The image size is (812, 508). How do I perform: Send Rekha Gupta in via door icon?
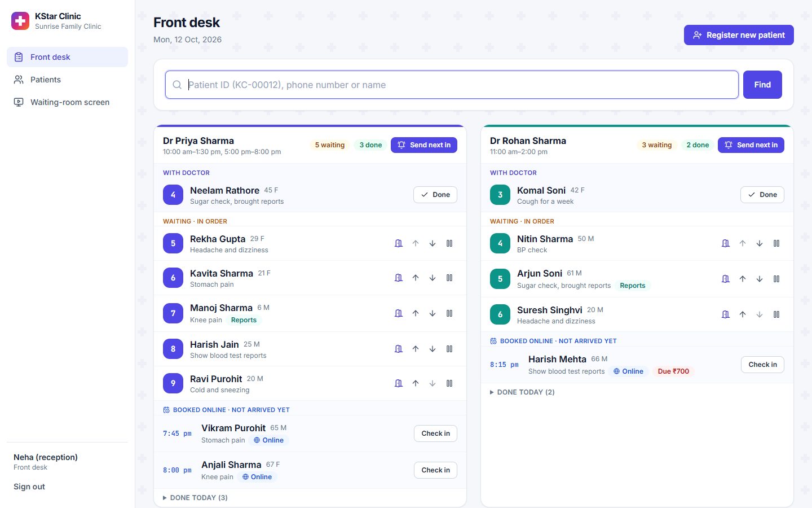point(399,243)
